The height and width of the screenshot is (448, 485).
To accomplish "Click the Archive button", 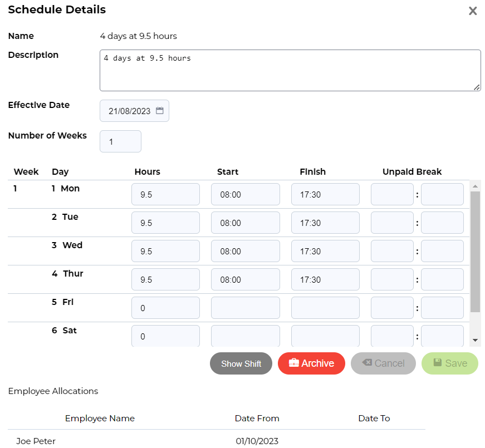I will point(311,363).
